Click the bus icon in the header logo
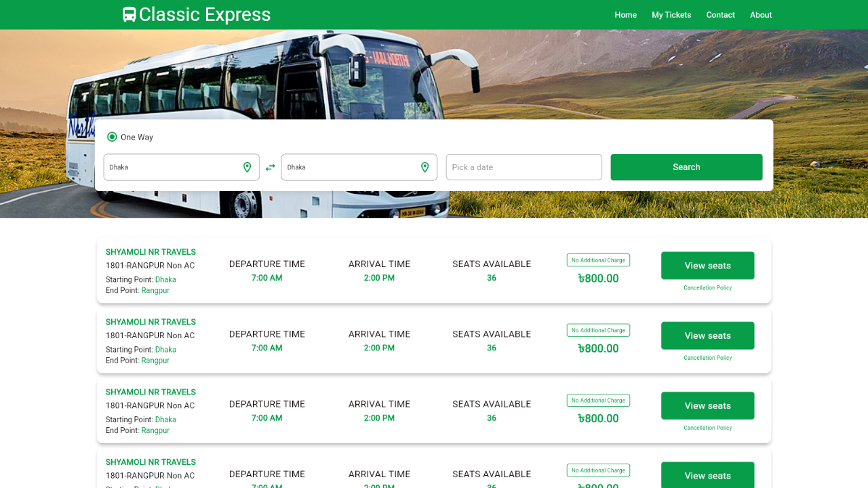Screen dimensions: 868x488 click(x=128, y=14)
